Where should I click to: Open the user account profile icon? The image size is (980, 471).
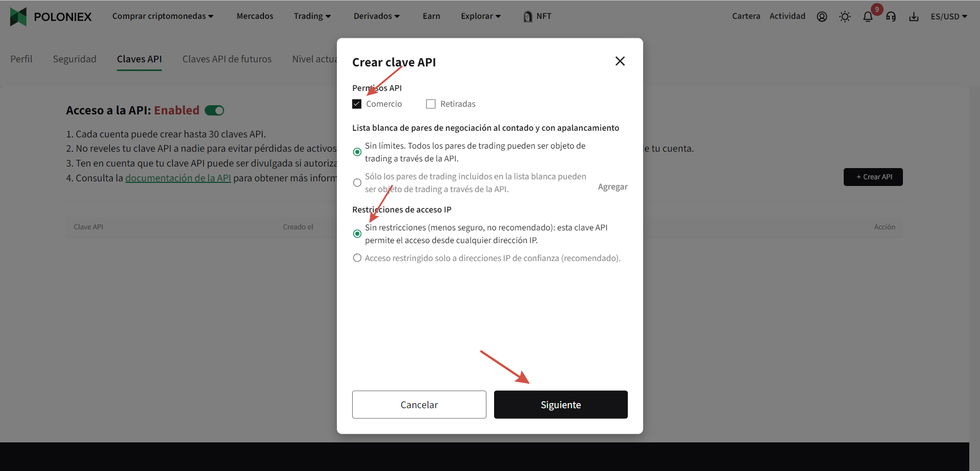coord(822,16)
